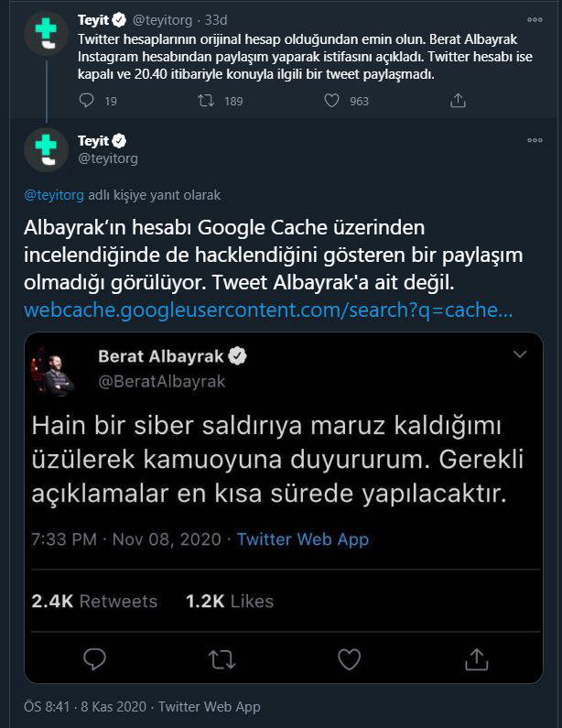Retweet the top Teyit tweet
The height and width of the screenshot is (728, 562).
pos(206,101)
